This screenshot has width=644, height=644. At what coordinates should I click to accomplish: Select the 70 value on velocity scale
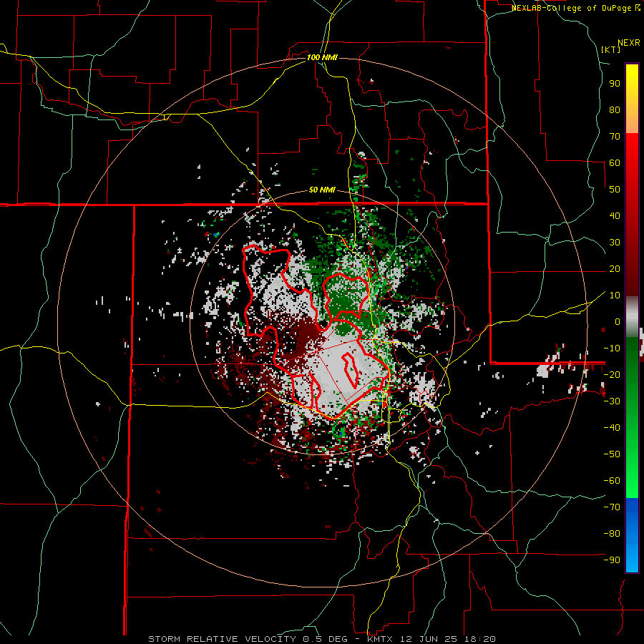(x=615, y=137)
